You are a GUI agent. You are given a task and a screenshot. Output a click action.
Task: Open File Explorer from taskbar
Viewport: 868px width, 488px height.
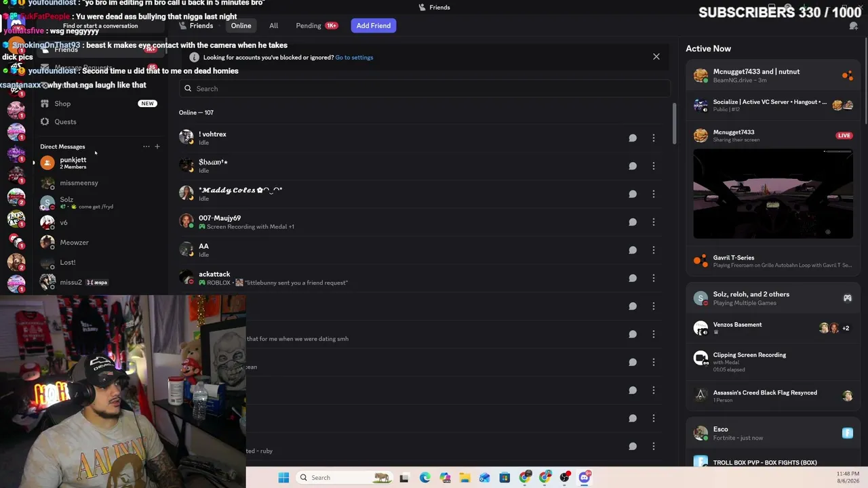tap(465, 478)
